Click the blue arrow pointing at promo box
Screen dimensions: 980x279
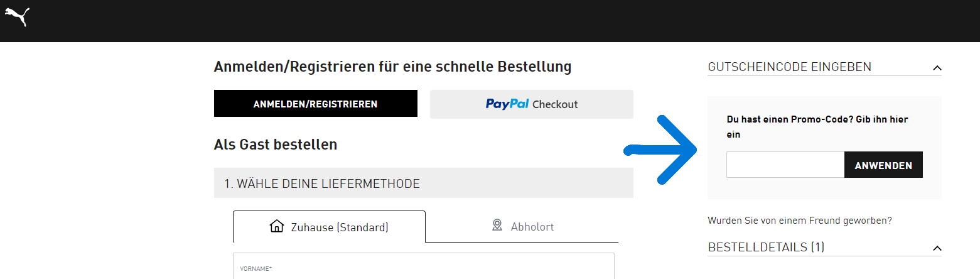coord(661,150)
